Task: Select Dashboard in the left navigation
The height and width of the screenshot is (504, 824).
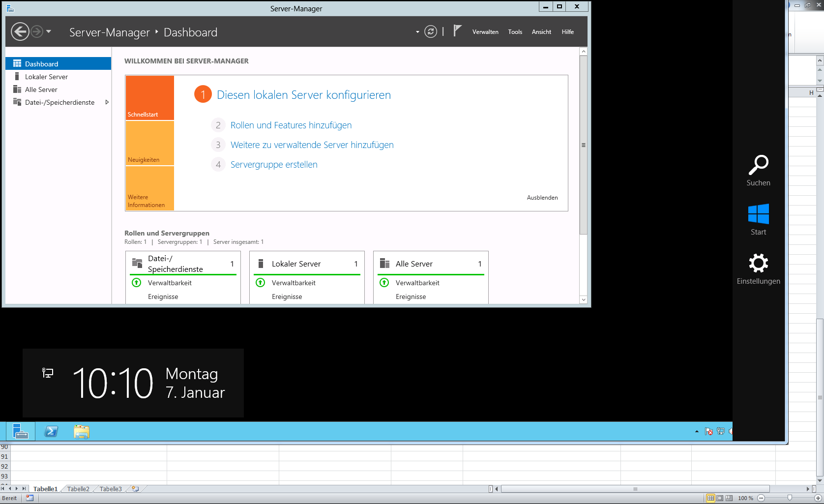Action: (x=59, y=63)
